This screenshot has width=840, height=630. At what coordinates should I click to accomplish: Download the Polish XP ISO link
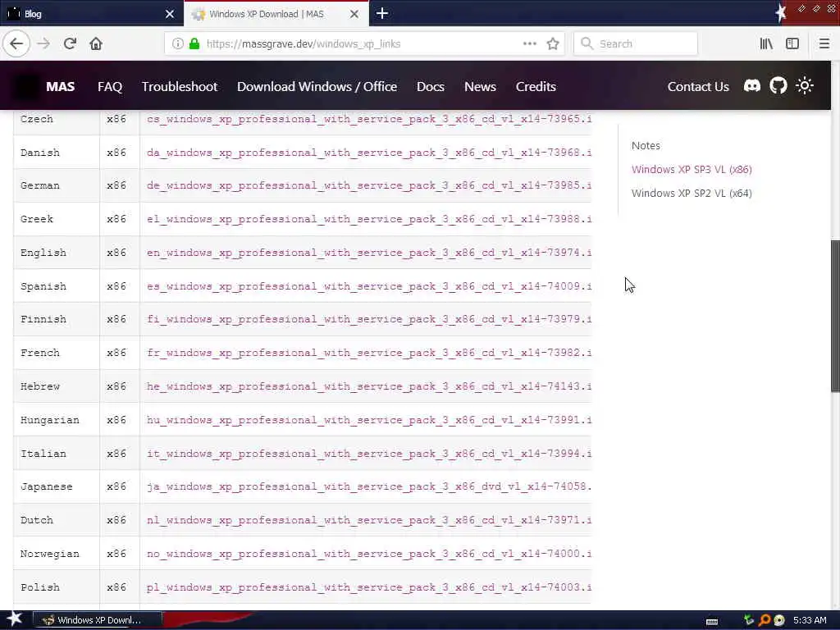pos(369,587)
